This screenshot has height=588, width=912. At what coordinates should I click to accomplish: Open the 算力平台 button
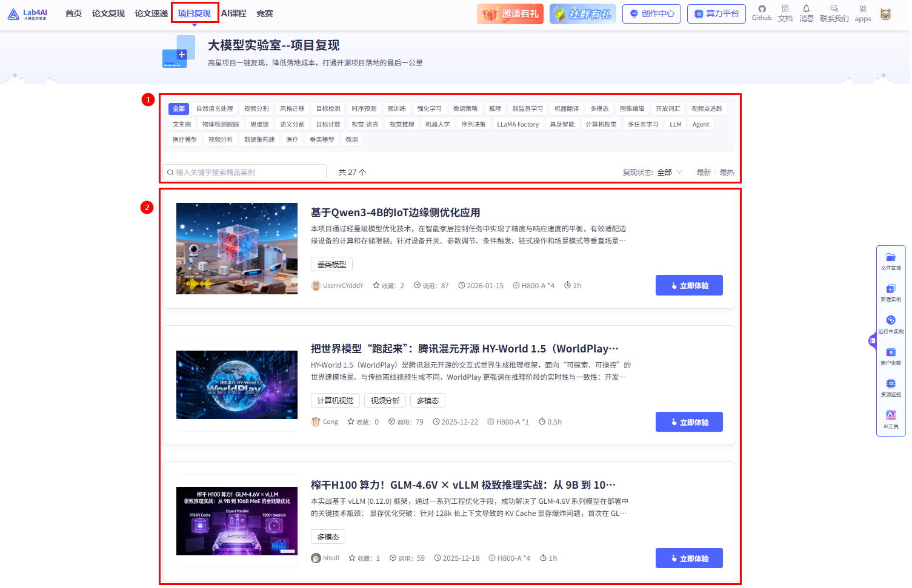(x=716, y=13)
